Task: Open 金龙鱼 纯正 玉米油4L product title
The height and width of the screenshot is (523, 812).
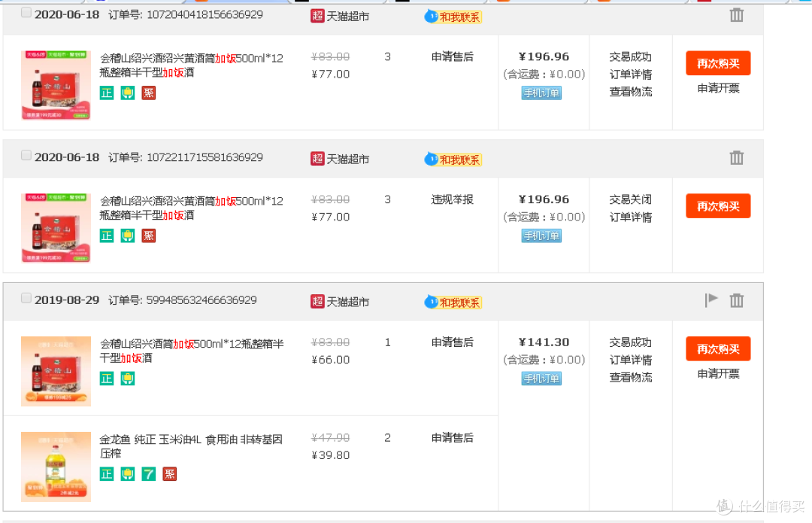Action: tap(191, 446)
